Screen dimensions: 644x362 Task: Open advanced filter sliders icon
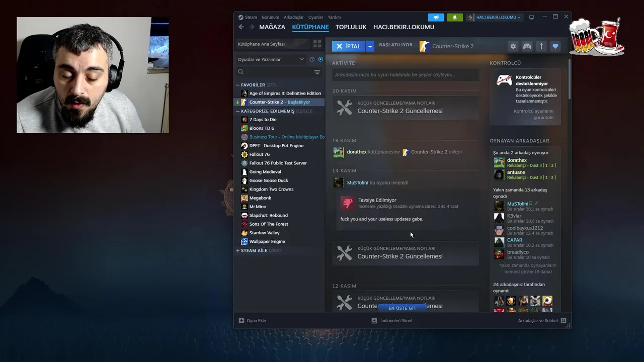click(317, 72)
